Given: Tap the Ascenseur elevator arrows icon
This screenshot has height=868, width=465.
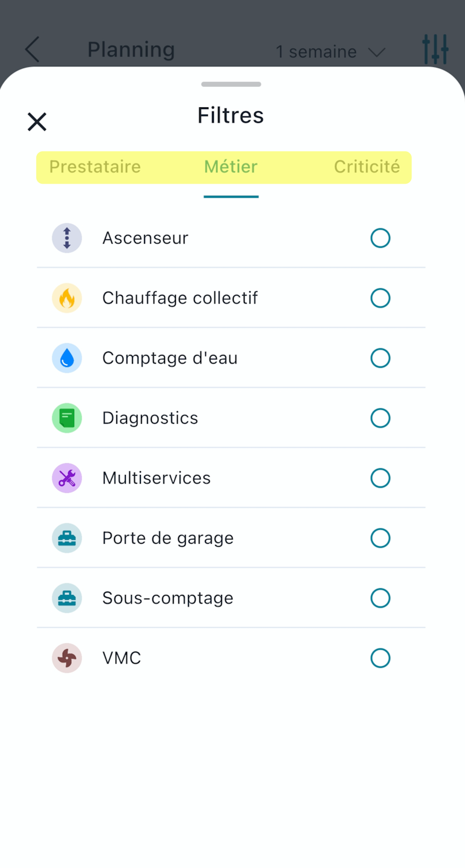Looking at the screenshot, I should (67, 238).
